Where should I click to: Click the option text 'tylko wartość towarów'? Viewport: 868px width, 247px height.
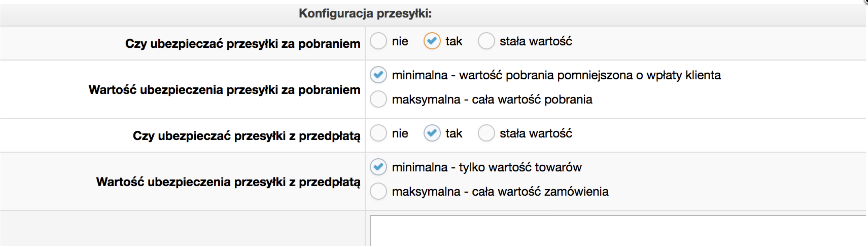coord(520,167)
